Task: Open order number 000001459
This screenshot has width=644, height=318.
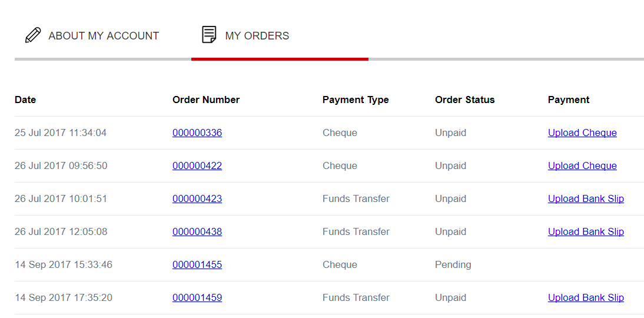Action: coord(197,297)
